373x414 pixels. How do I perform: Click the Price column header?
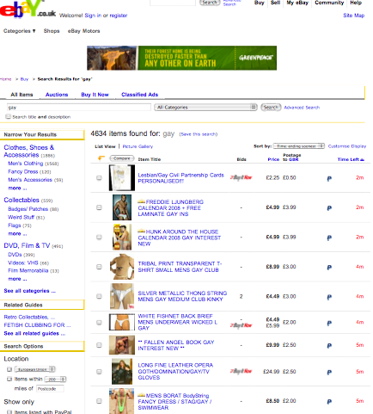point(273,159)
